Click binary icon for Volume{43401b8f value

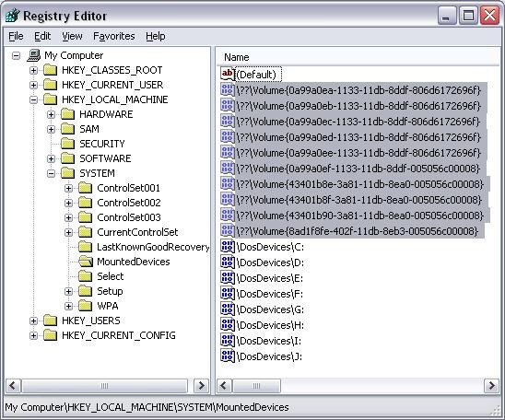(228, 200)
